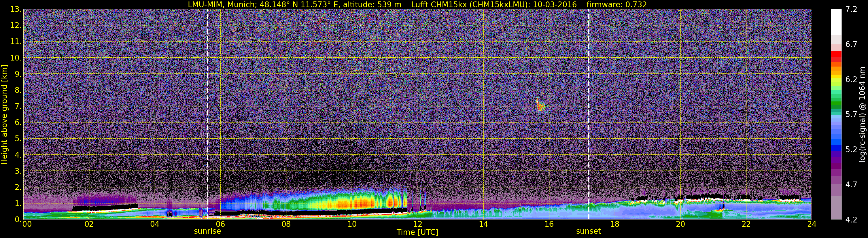Click the 'sunset' label below the time axis
Viewport: 868px width, 238px height.
(588, 231)
